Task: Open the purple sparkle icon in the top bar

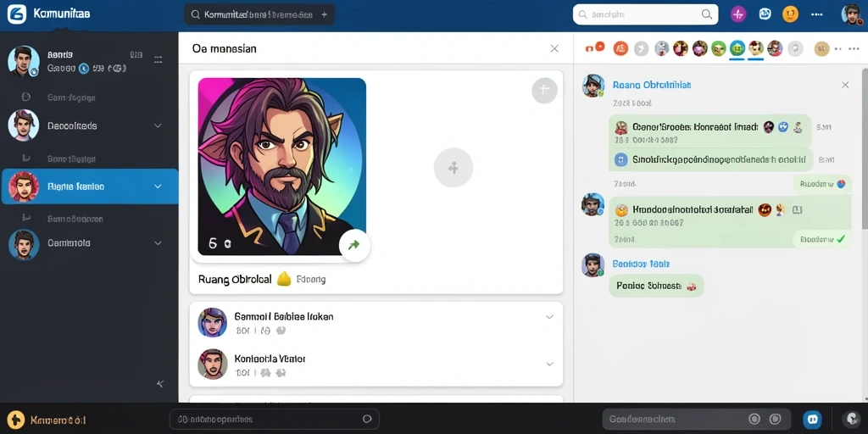Action: [x=738, y=14]
